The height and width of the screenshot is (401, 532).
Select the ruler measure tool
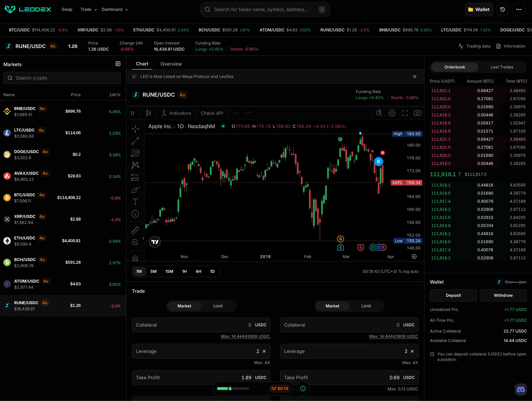pyautogui.click(x=135, y=230)
